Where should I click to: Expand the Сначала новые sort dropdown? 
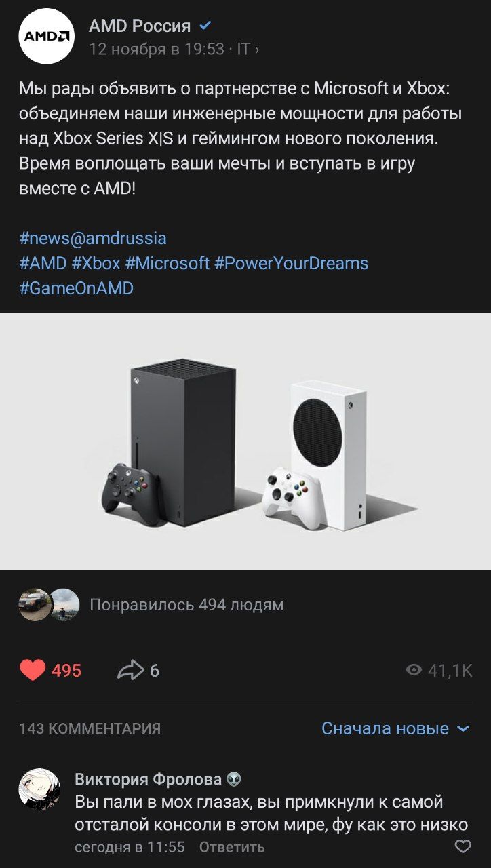coord(395,728)
